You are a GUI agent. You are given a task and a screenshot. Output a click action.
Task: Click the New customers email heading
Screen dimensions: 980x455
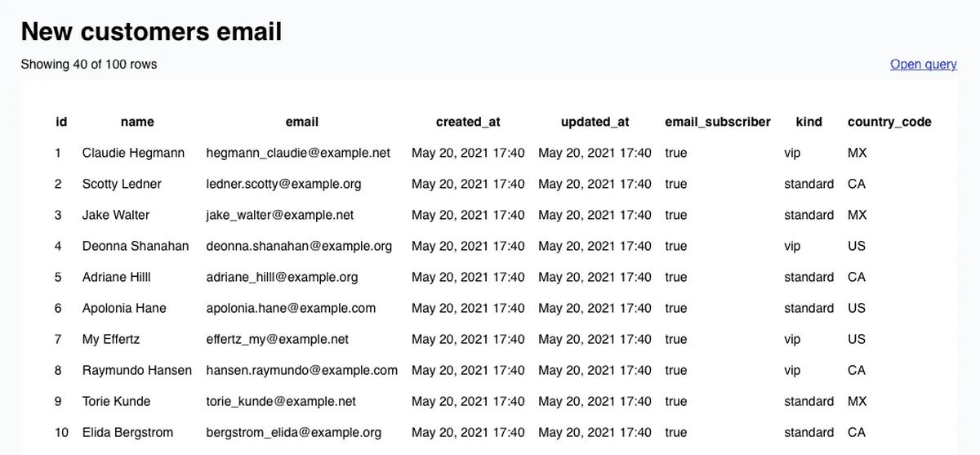(x=151, y=31)
